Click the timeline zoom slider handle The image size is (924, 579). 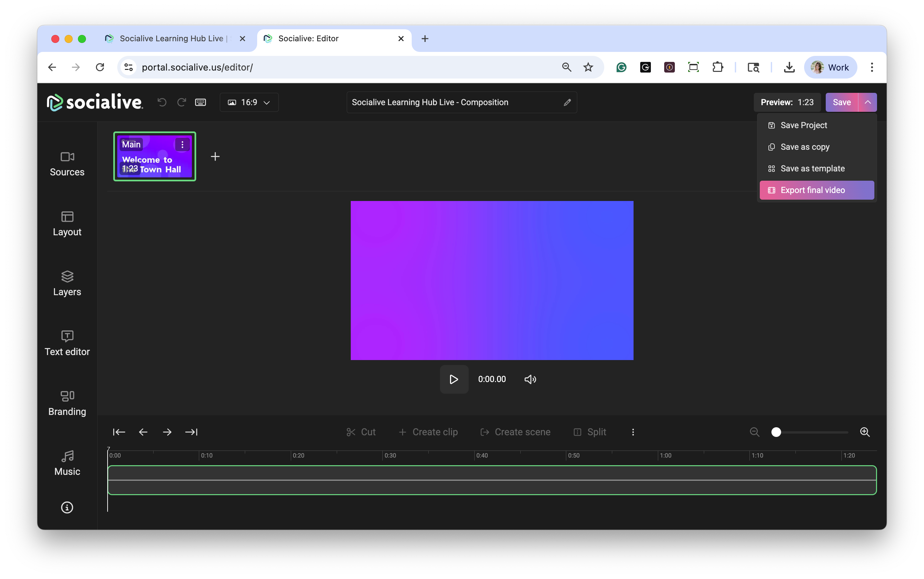[x=776, y=432]
